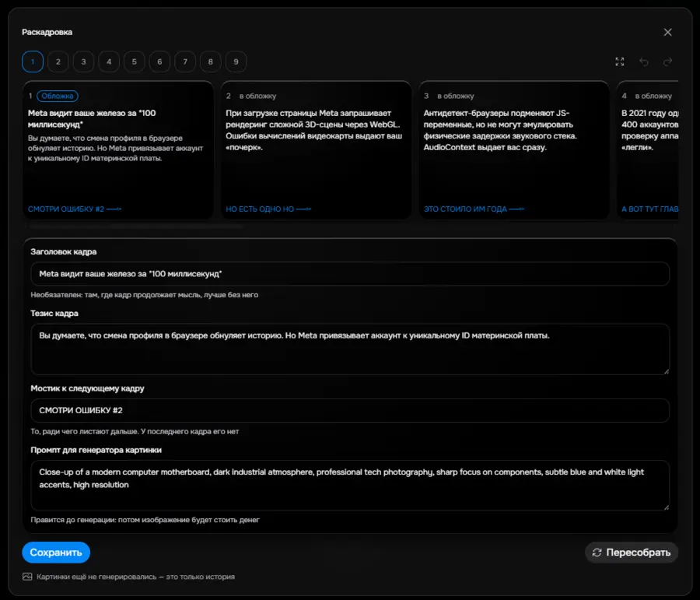The height and width of the screenshot is (600, 700).
Task: Select frame 1 in the pager
Action: [33, 61]
